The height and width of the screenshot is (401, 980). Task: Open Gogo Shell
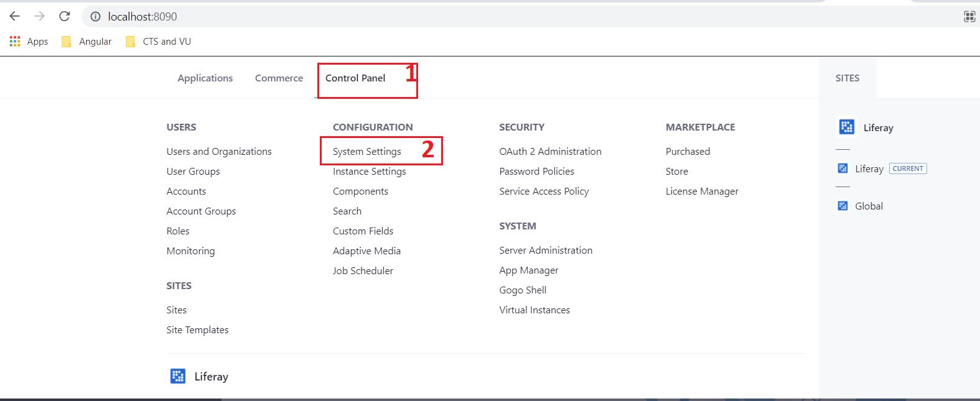(x=523, y=290)
